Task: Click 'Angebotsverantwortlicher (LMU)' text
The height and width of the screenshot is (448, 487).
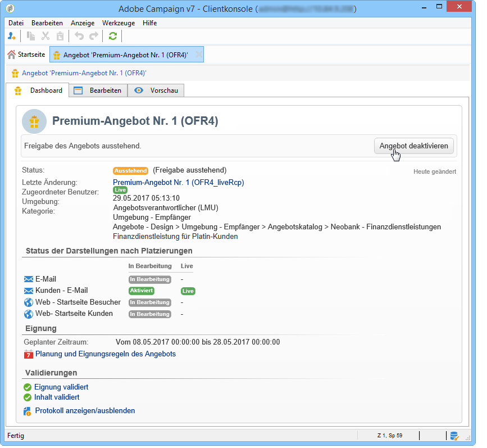Action: (166, 207)
